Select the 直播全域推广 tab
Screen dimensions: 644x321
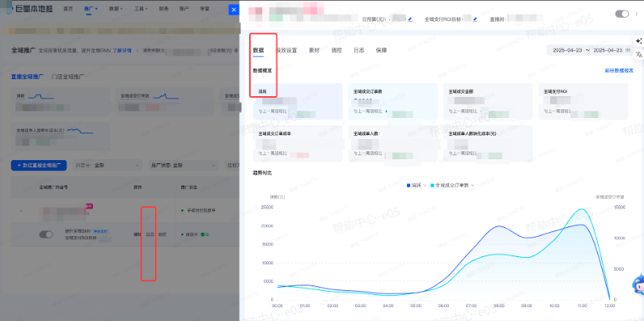(x=28, y=76)
